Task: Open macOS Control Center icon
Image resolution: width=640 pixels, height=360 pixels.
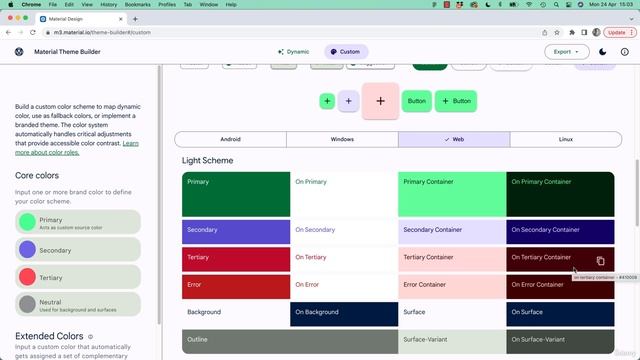Action: (x=568, y=4)
